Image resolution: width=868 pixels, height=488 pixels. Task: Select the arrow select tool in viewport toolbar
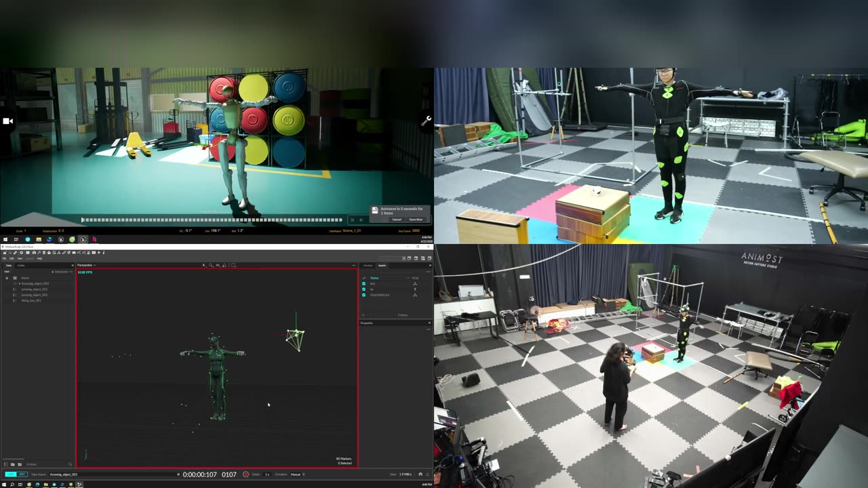pyautogui.click(x=203, y=265)
